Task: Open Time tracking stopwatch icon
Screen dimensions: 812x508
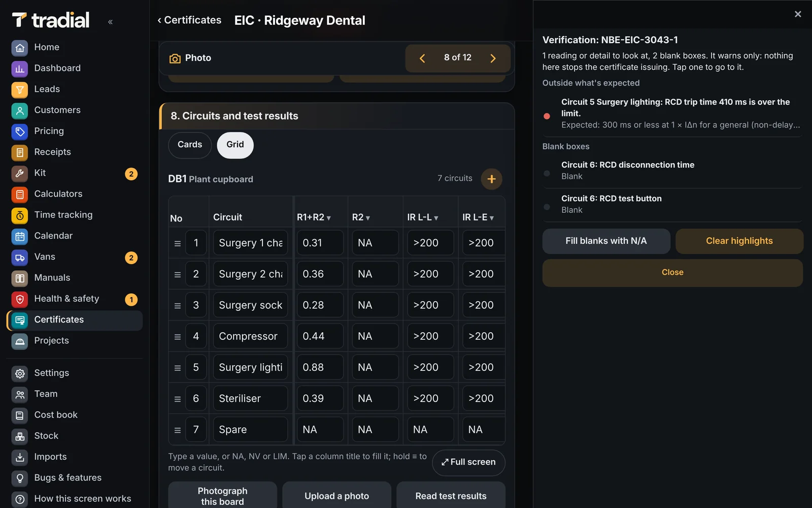Action: [x=20, y=215]
